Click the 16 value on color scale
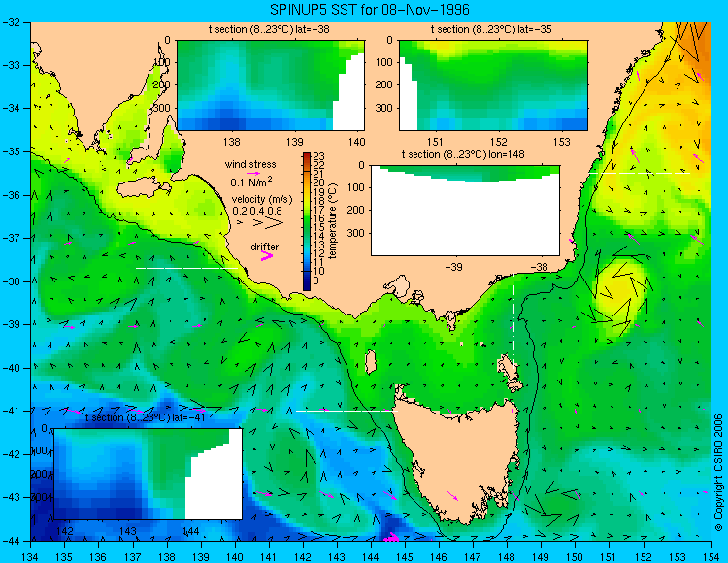Image resolution: width=728 pixels, height=563 pixels. [x=319, y=218]
